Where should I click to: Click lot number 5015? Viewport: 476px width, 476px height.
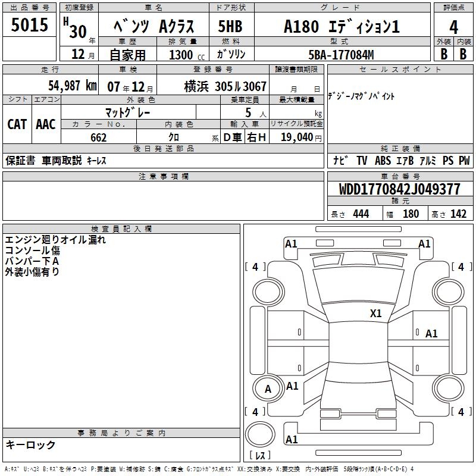coord(29,24)
